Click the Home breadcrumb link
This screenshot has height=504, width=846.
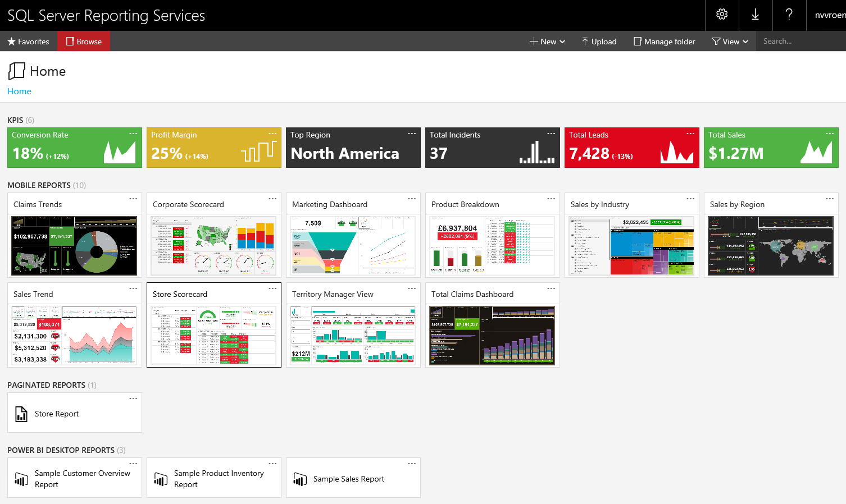19,91
